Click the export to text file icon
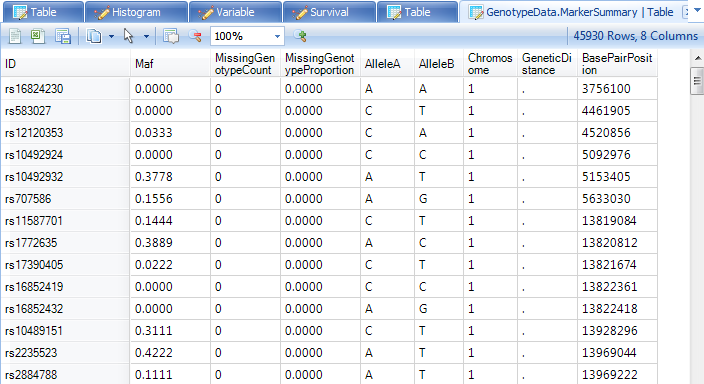Image resolution: width=704 pixels, height=384 pixels. tap(15, 36)
